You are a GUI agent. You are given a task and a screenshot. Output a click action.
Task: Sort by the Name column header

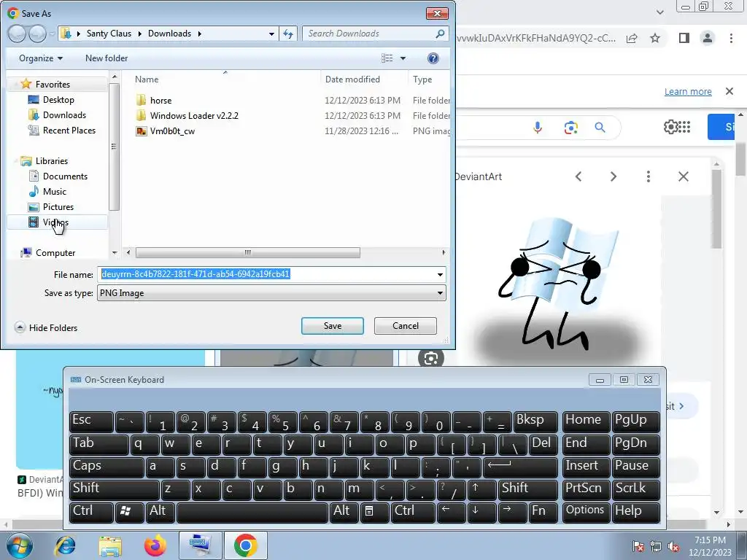coord(147,79)
